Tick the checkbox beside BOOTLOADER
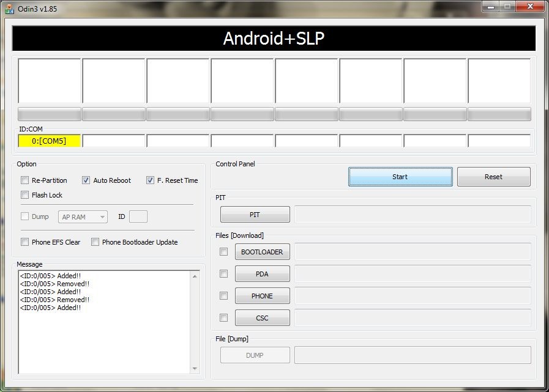The width and height of the screenshot is (549, 392). coord(224,252)
